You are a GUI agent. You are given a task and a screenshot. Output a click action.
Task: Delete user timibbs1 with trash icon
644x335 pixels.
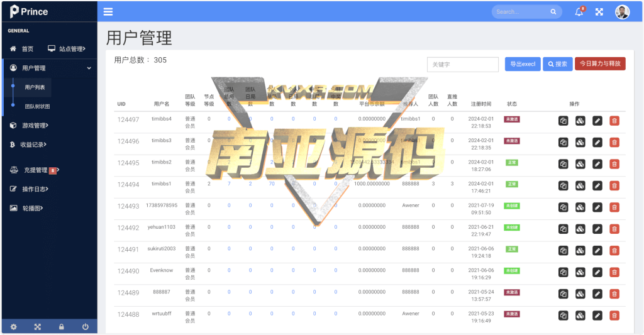click(614, 185)
